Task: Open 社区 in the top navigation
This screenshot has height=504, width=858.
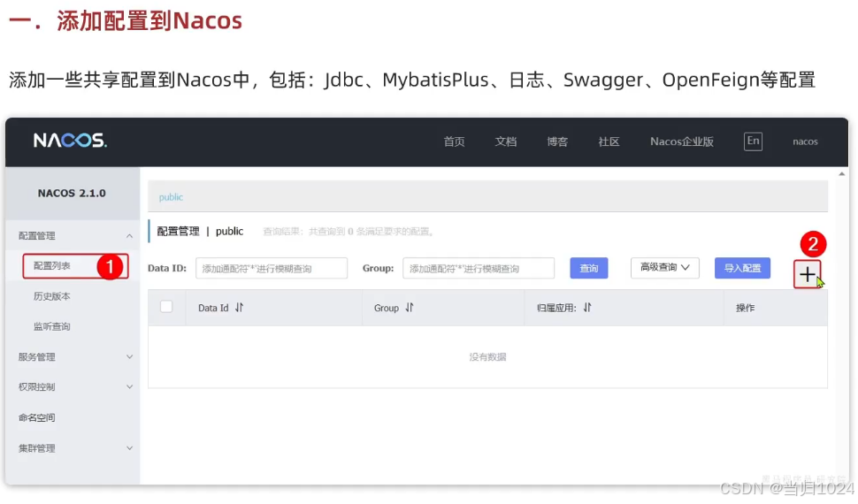Action: point(609,141)
